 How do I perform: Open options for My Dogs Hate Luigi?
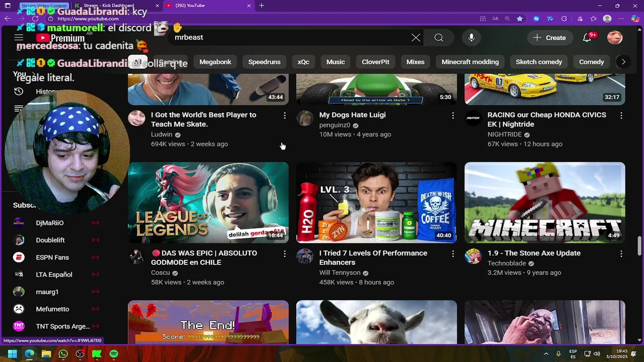pyautogui.click(x=453, y=116)
